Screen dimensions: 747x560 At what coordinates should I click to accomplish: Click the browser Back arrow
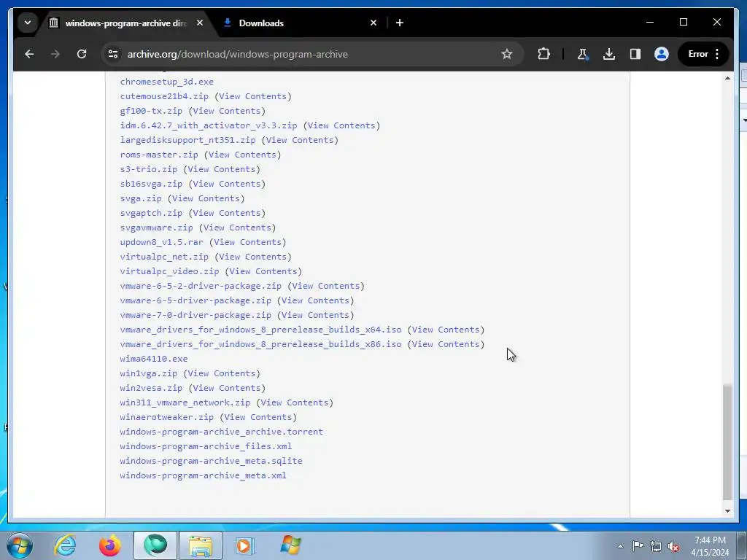coord(29,54)
